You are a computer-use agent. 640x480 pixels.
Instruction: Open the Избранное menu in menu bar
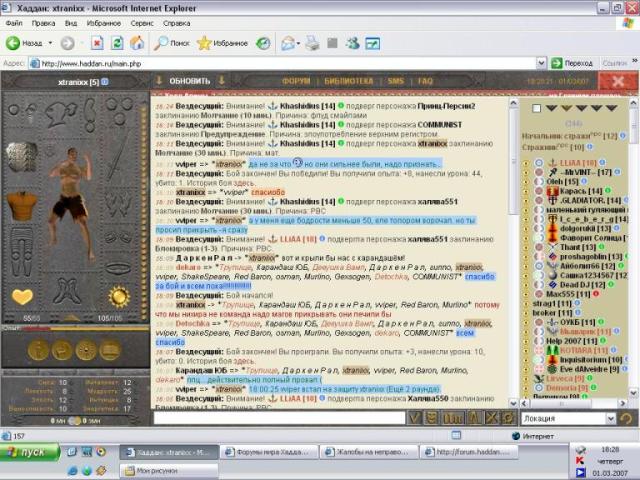click(x=103, y=21)
